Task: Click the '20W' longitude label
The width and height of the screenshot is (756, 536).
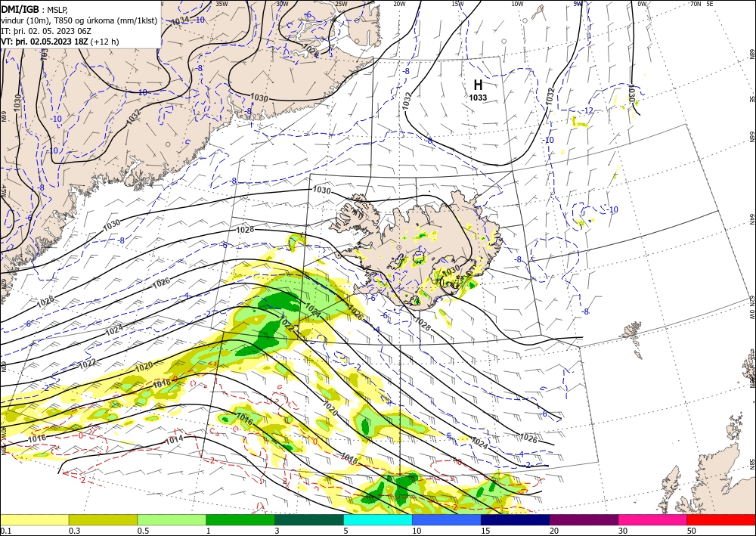Action: [398, 4]
